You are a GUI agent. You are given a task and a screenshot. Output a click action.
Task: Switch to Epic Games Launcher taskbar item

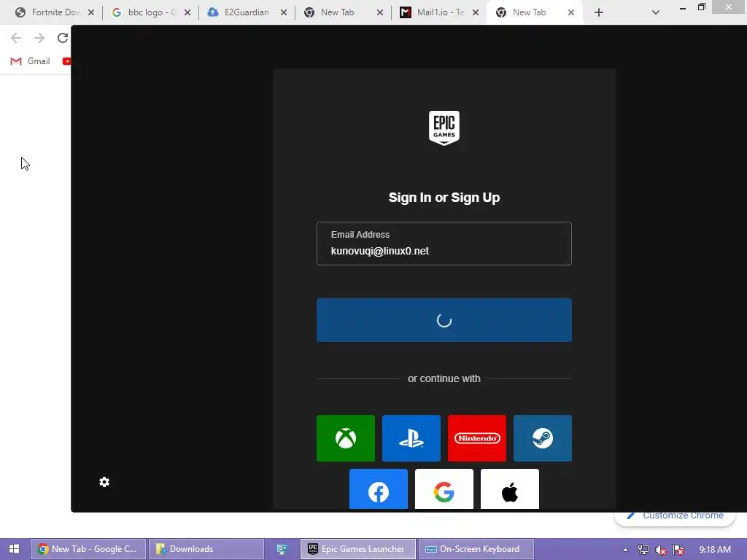357,549
